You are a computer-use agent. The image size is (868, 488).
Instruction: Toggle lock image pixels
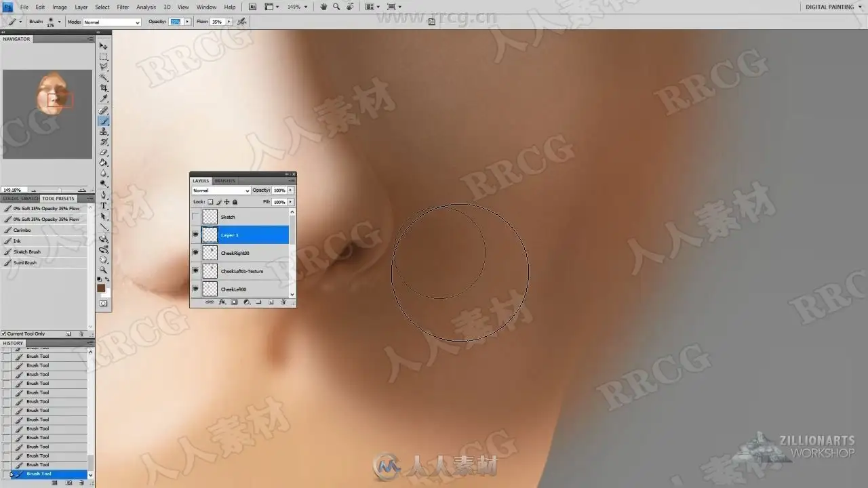218,202
